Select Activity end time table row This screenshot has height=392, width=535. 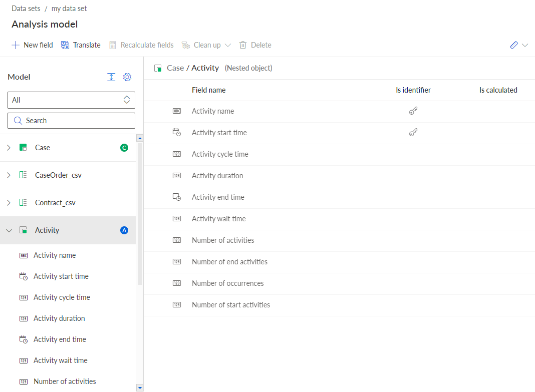(x=339, y=197)
